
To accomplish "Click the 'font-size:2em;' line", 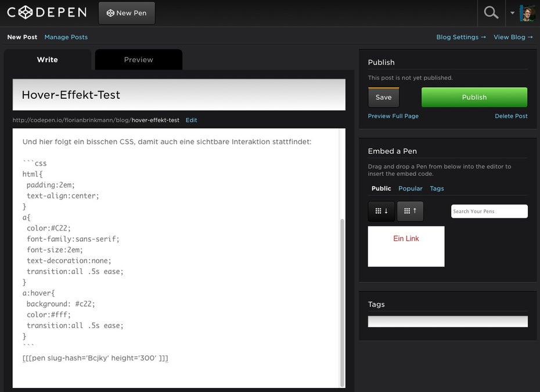I will pyautogui.click(x=55, y=250).
